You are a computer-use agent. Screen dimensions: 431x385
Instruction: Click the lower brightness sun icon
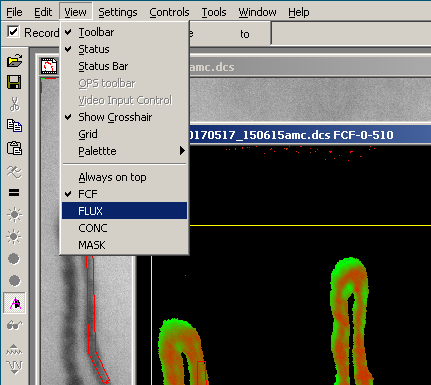pos(14,237)
